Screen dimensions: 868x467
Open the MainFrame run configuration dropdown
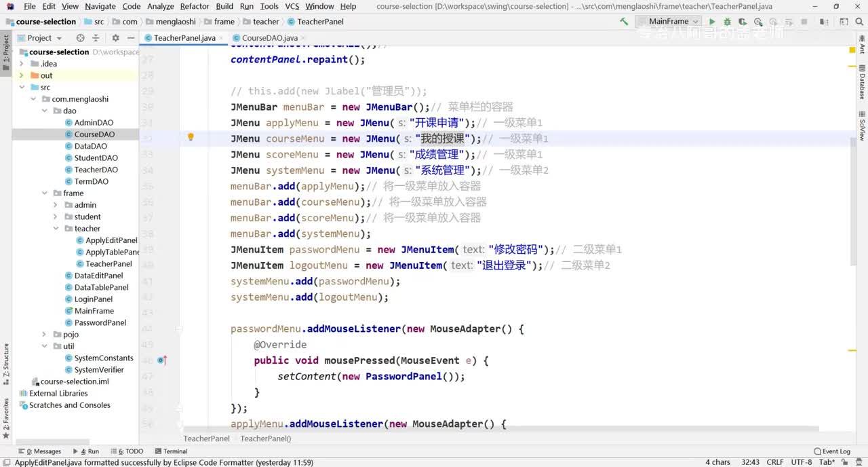pyautogui.click(x=669, y=22)
